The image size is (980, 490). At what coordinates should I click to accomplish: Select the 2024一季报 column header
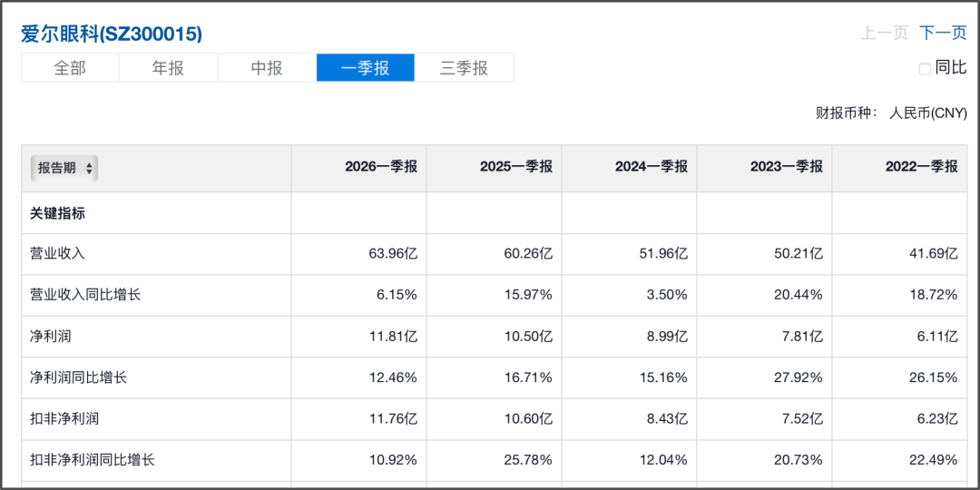(652, 167)
